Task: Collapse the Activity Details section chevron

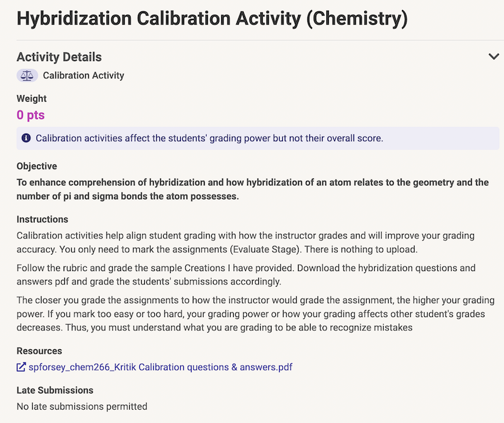Action: (493, 57)
